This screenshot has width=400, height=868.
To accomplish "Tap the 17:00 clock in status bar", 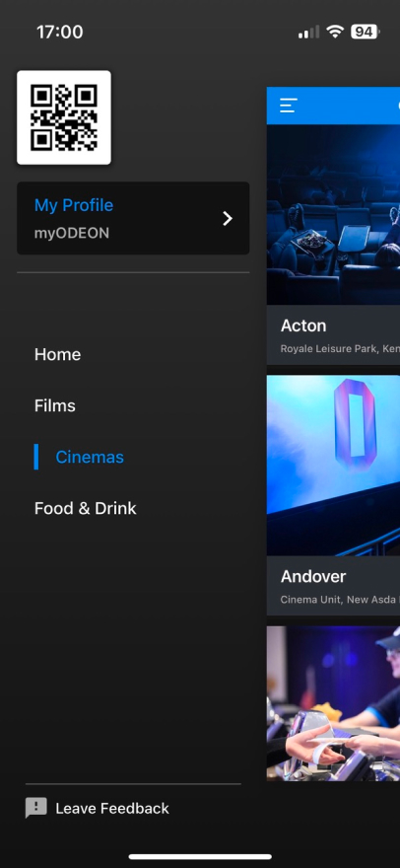I will coord(60,33).
